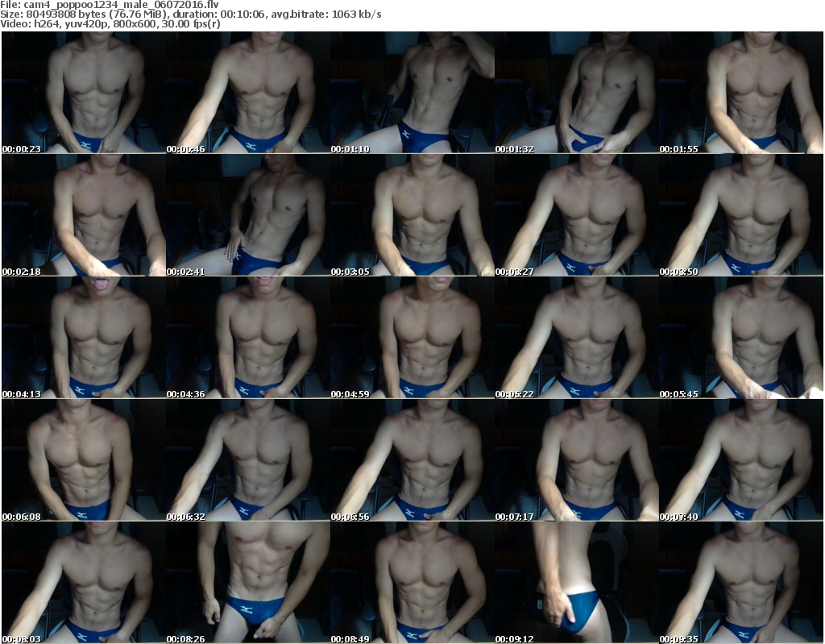Select the thumbnail at timestamp 00:00:46
Screen dimensions: 825x644
click(x=248, y=93)
